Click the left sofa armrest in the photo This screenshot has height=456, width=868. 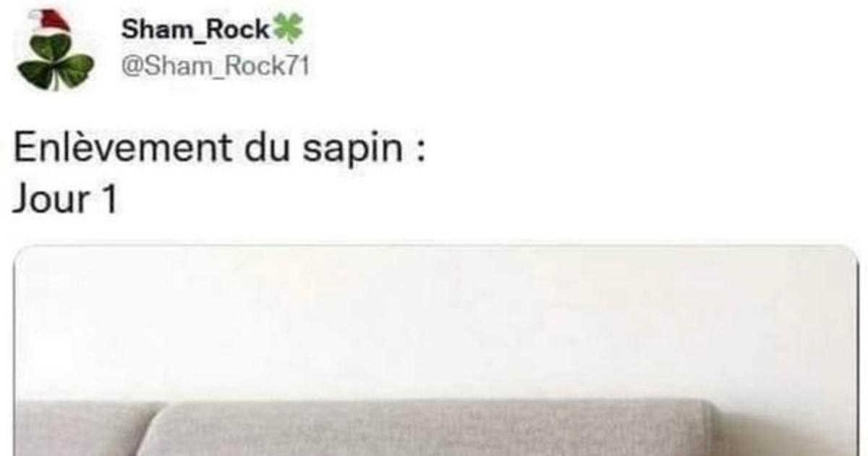(80, 430)
